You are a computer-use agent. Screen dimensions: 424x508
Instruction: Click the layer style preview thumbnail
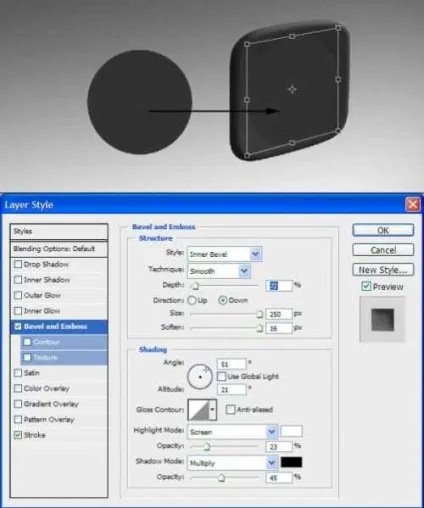point(382,320)
